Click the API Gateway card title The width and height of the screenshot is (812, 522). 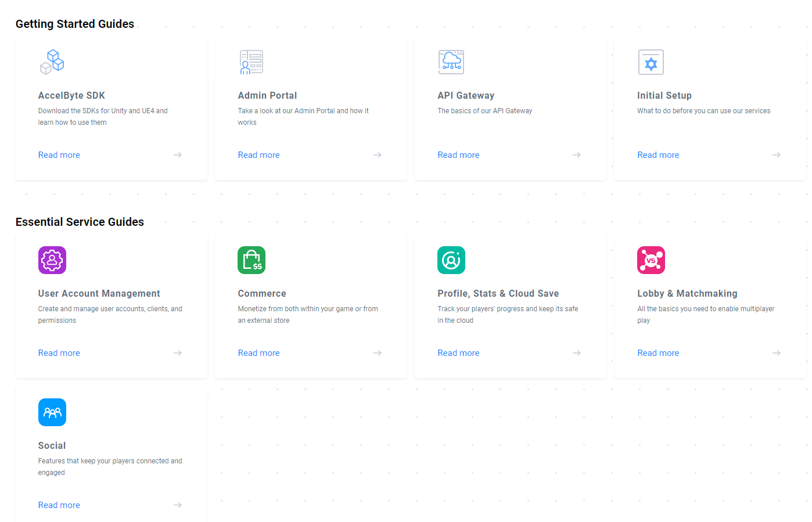pos(466,96)
